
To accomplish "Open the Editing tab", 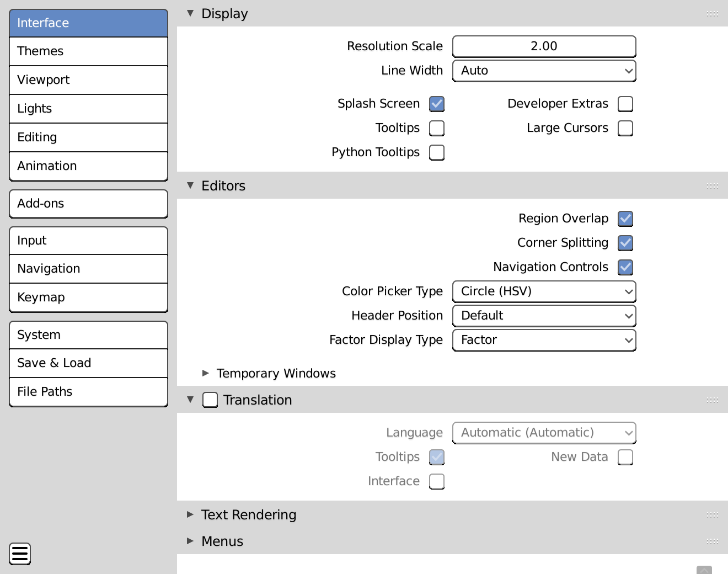I will (x=88, y=137).
